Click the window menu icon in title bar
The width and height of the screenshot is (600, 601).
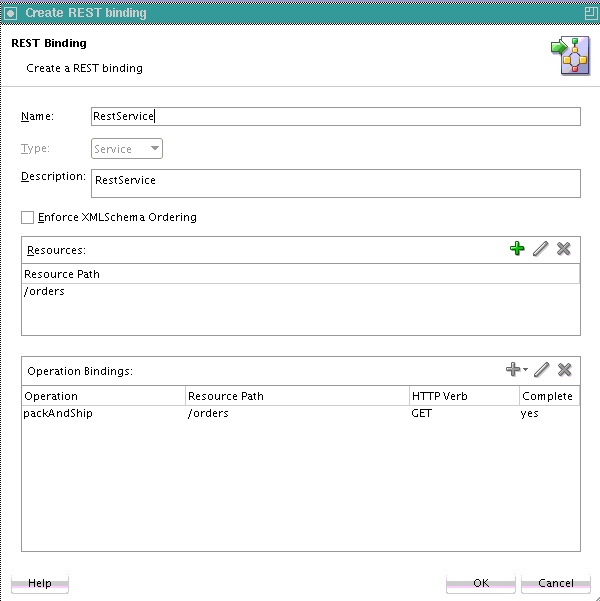pos(11,13)
